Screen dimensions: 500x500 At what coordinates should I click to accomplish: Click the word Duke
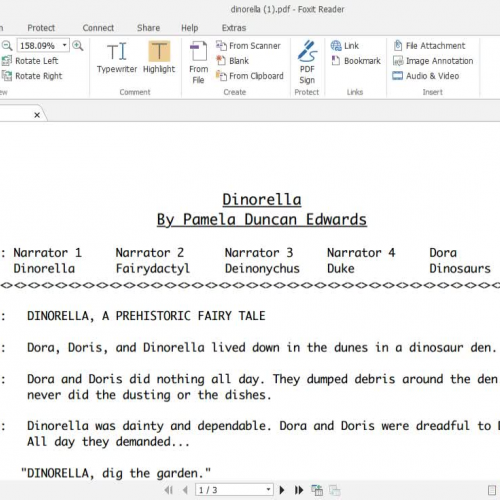pyautogui.click(x=341, y=269)
